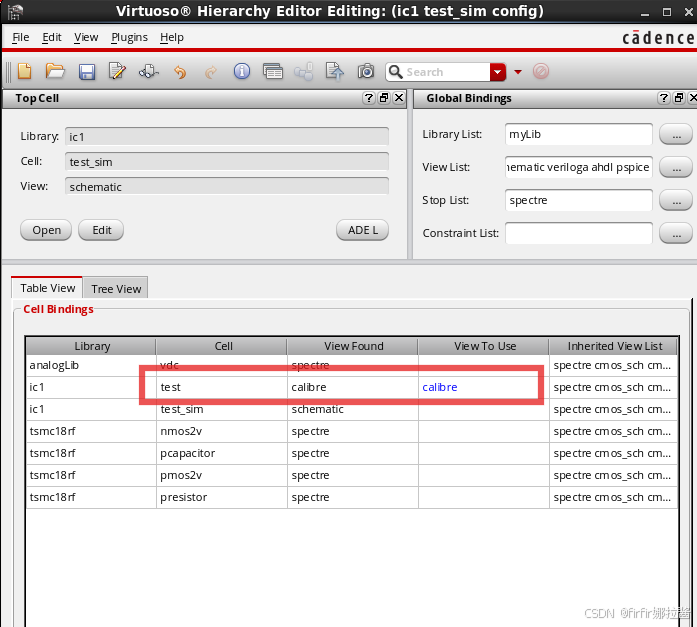Screen dimensions: 697x627
Task: Select the pmos2v cell row
Action: pos(221,475)
